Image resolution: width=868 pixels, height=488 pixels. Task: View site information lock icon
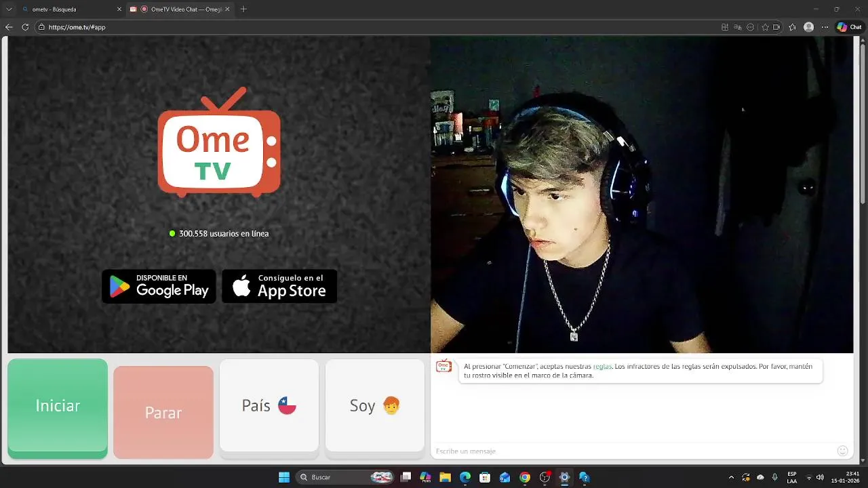41,27
